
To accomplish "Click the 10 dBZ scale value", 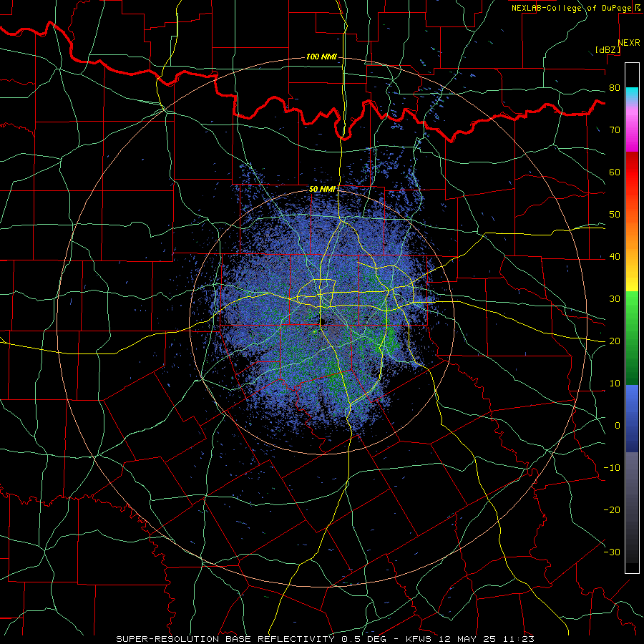I will point(615,384).
